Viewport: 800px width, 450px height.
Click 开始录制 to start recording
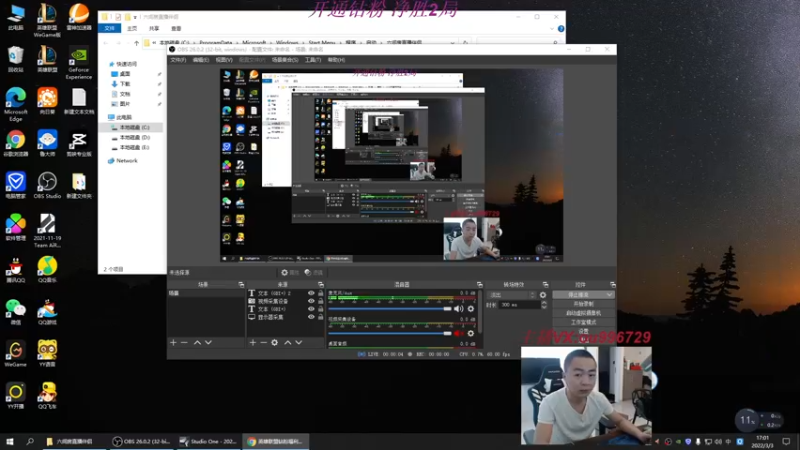point(583,304)
